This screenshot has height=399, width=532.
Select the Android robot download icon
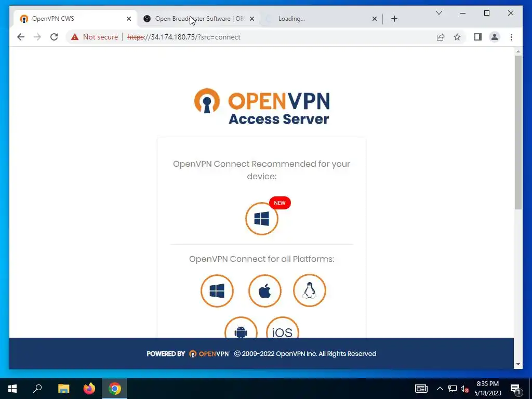click(x=241, y=328)
